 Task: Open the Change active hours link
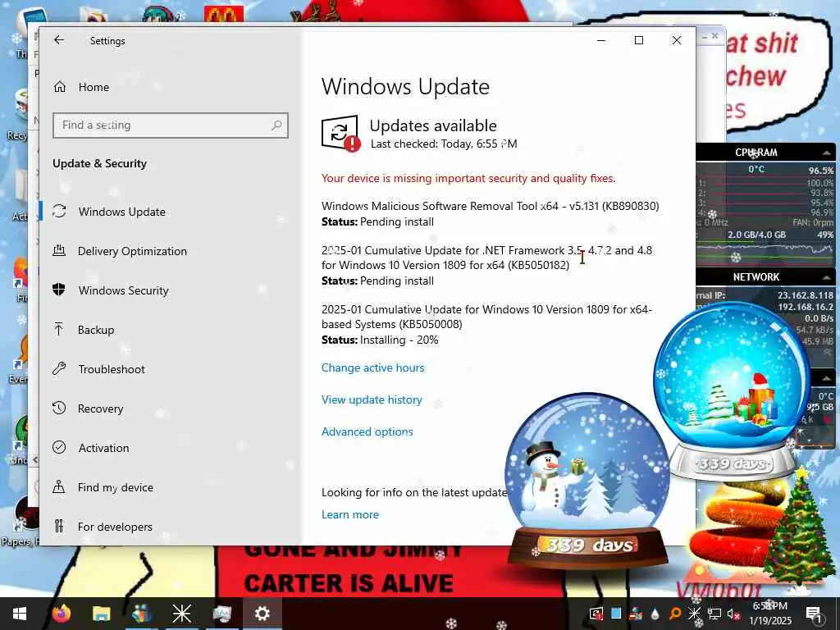point(373,367)
